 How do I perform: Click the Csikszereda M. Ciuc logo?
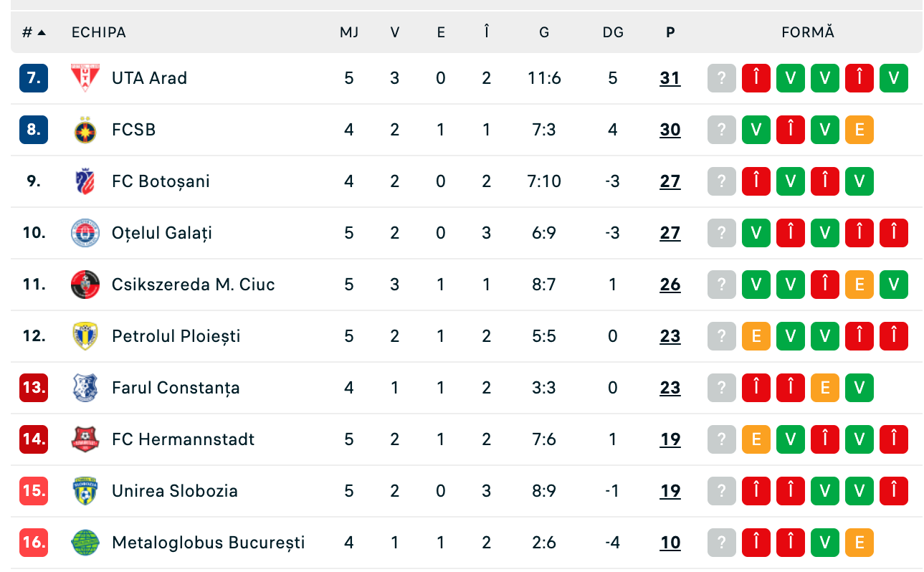[x=85, y=285]
